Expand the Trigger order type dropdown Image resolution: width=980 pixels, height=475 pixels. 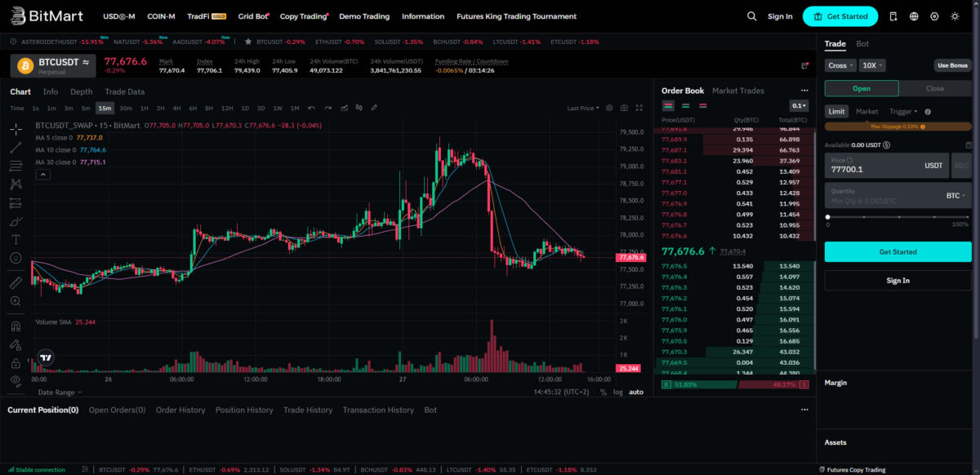[903, 112]
